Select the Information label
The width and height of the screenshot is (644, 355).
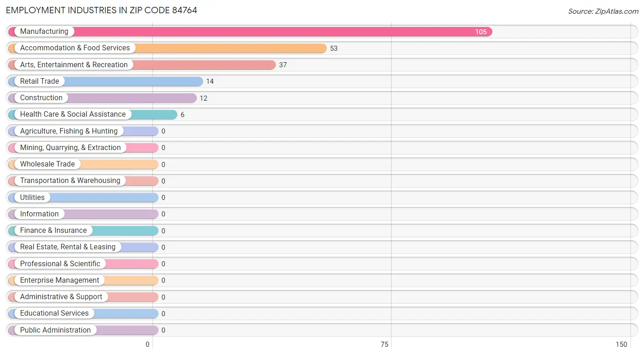tap(39, 214)
